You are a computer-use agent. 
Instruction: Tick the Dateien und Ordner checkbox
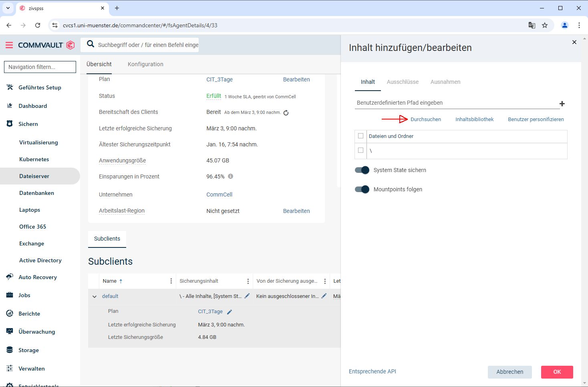(360, 136)
